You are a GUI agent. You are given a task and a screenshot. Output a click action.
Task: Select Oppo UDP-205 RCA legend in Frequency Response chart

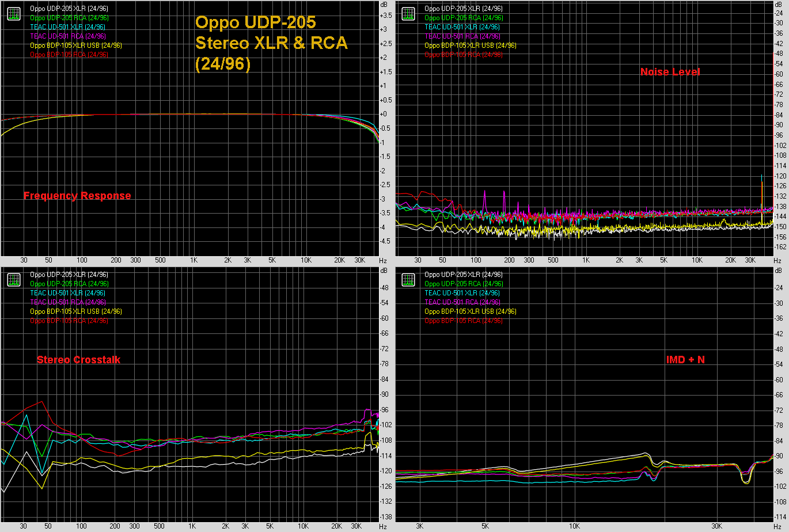(x=69, y=18)
